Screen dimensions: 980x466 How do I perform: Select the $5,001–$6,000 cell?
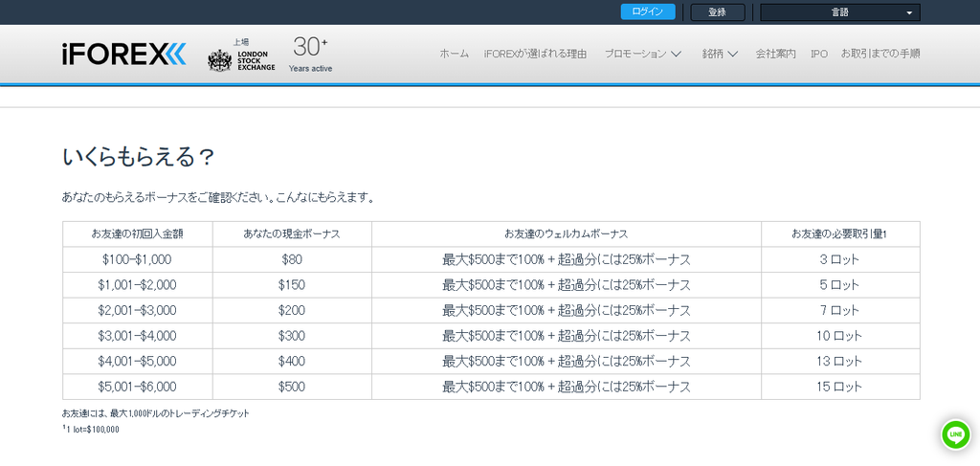click(x=138, y=388)
